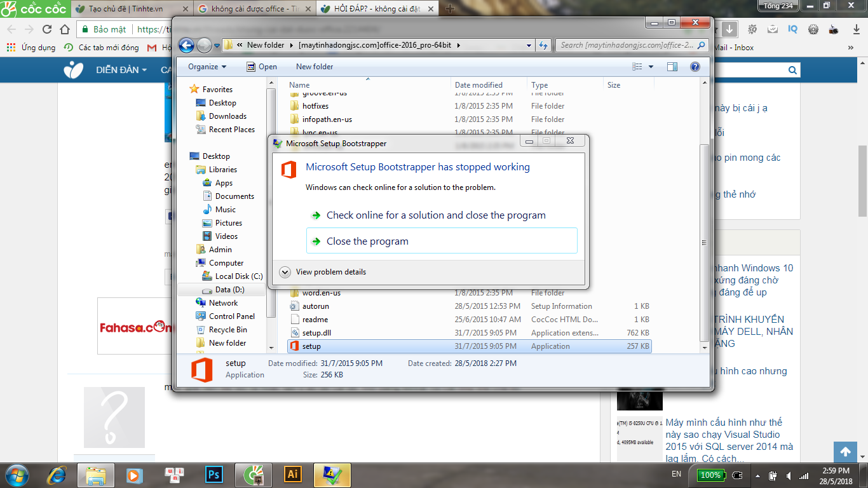Screen dimensions: 868x488
Task: Select Computer in the navigation tree
Action: click(x=226, y=263)
